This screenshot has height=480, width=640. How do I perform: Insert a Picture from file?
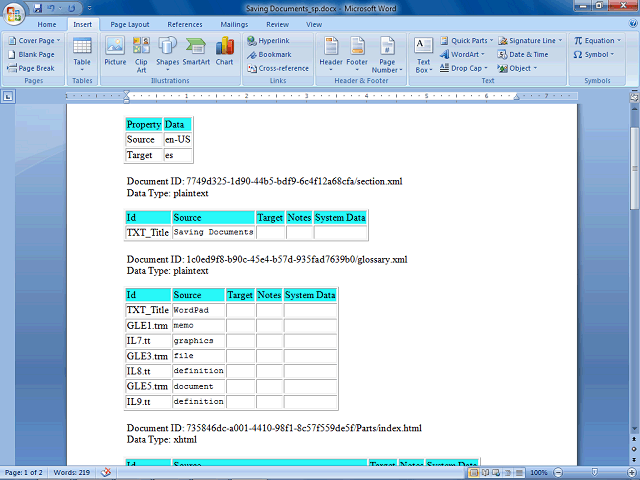click(115, 51)
